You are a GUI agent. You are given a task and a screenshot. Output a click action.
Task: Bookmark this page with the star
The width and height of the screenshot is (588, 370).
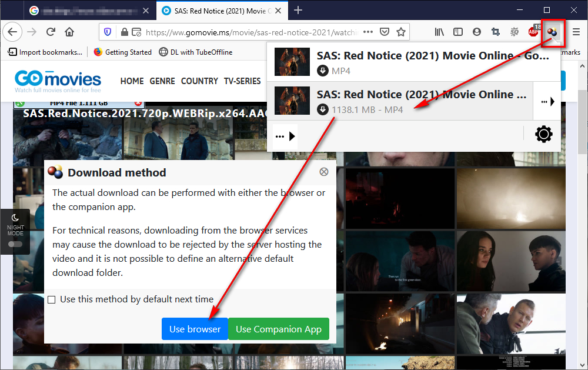[x=401, y=32]
